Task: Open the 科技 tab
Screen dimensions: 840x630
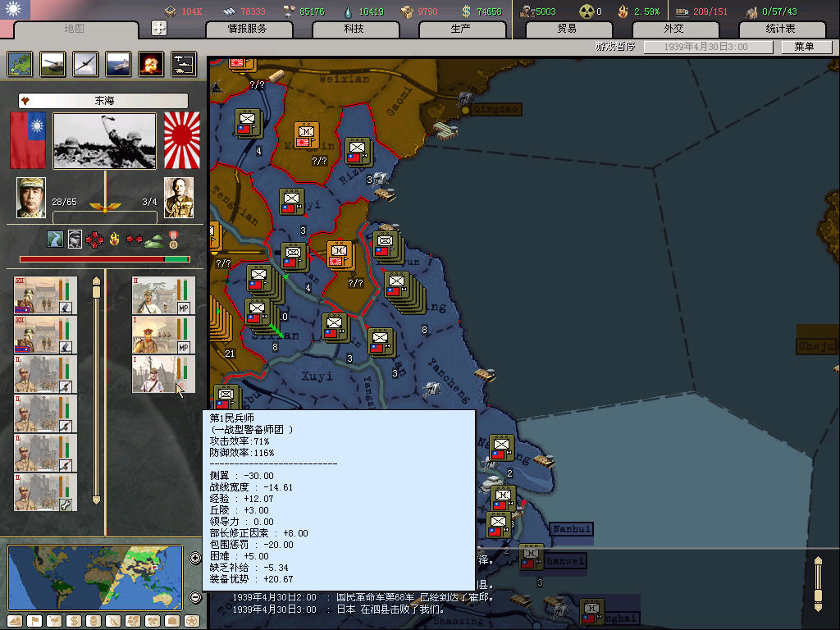Action: (x=354, y=29)
